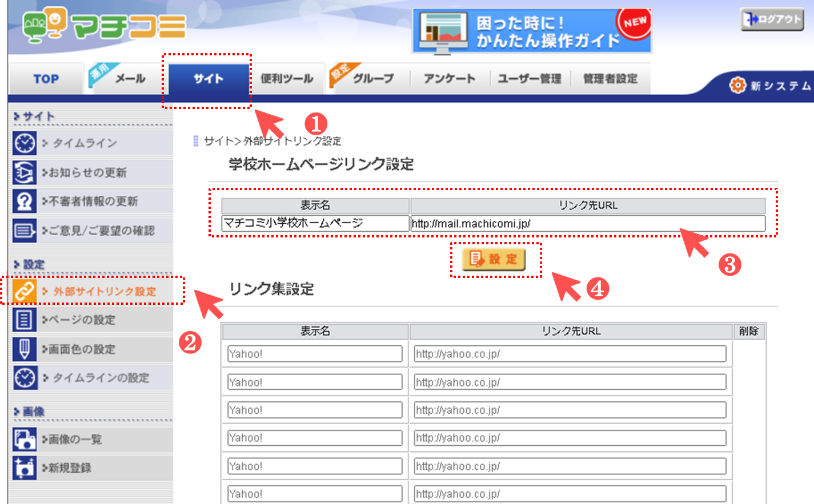814x504 pixels.
Task: Click the orange chain link icon
Action: click(25, 291)
